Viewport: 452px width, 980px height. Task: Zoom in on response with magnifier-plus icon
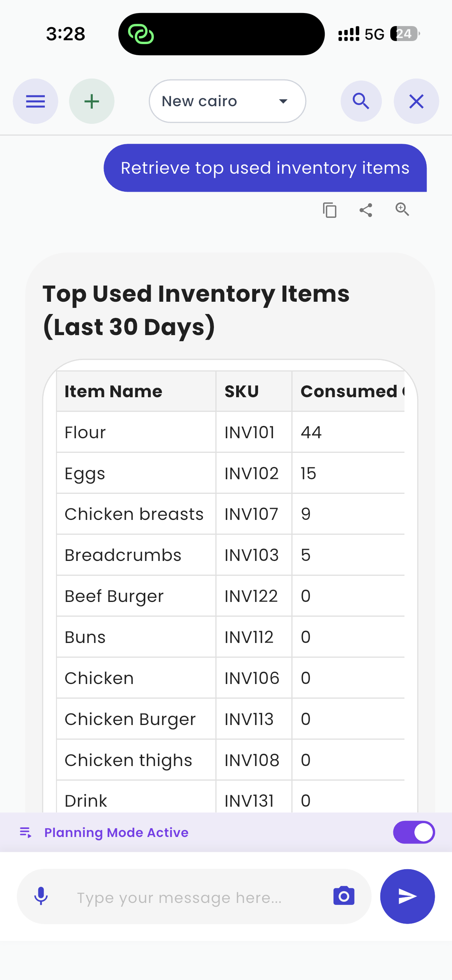tap(402, 209)
